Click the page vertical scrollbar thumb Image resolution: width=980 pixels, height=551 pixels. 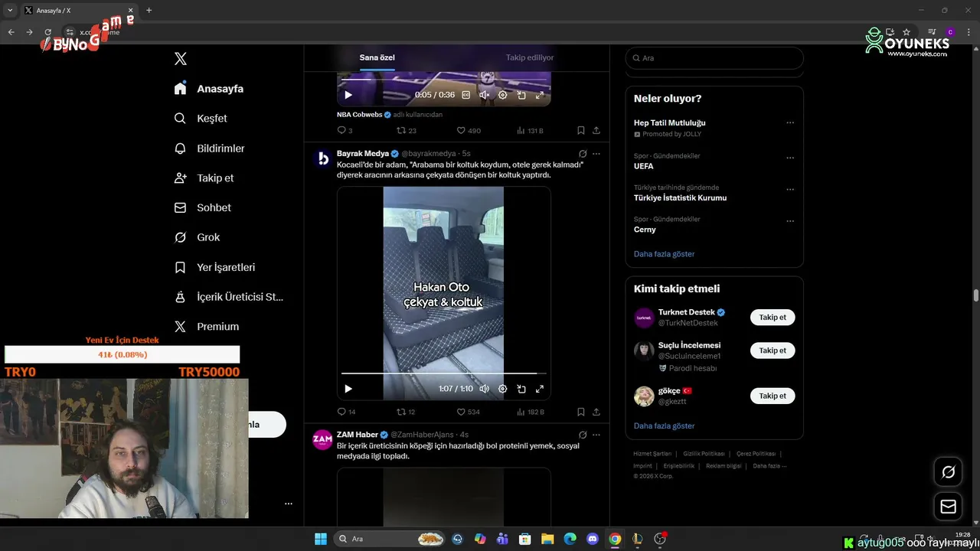[x=976, y=295]
